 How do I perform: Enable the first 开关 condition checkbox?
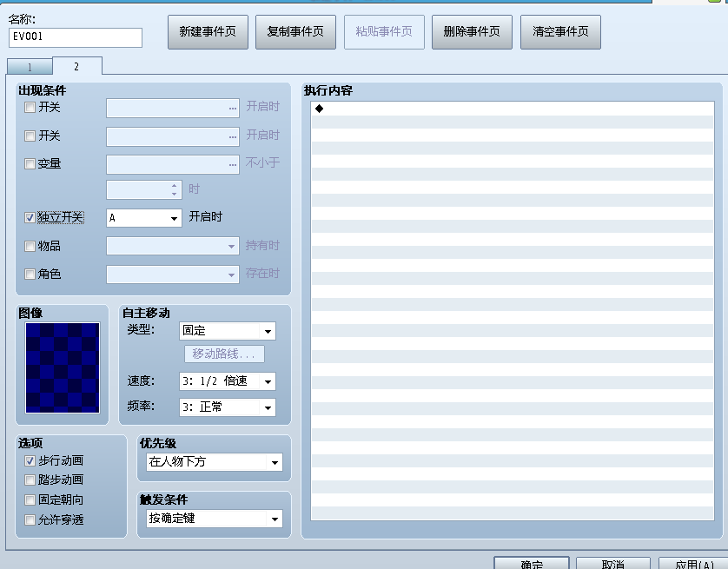click(30, 108)
